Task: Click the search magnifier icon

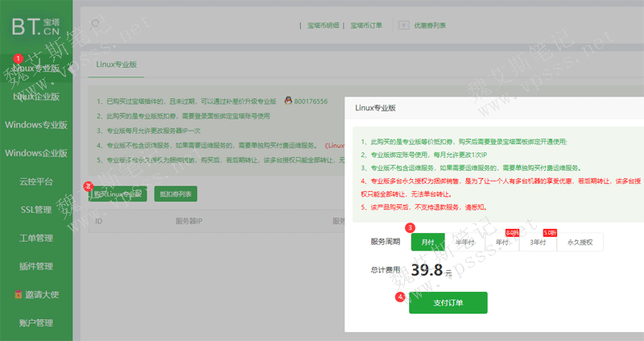Action: pyautogui.click(x=97, y=25)
